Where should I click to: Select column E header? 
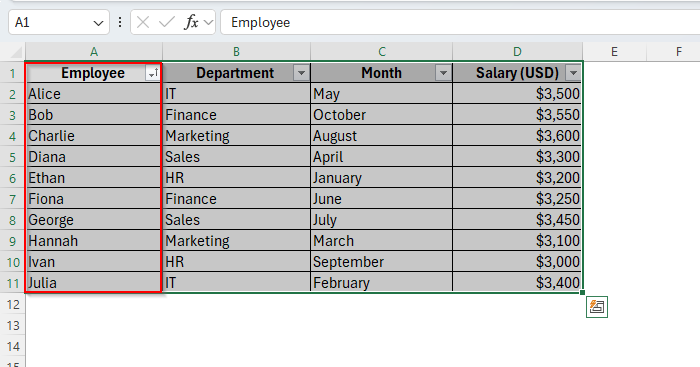click(614, 52)
